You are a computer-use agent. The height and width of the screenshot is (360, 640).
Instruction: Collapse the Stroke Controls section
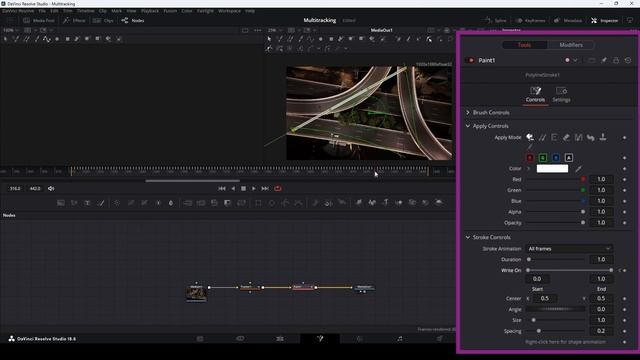(468, 238)
